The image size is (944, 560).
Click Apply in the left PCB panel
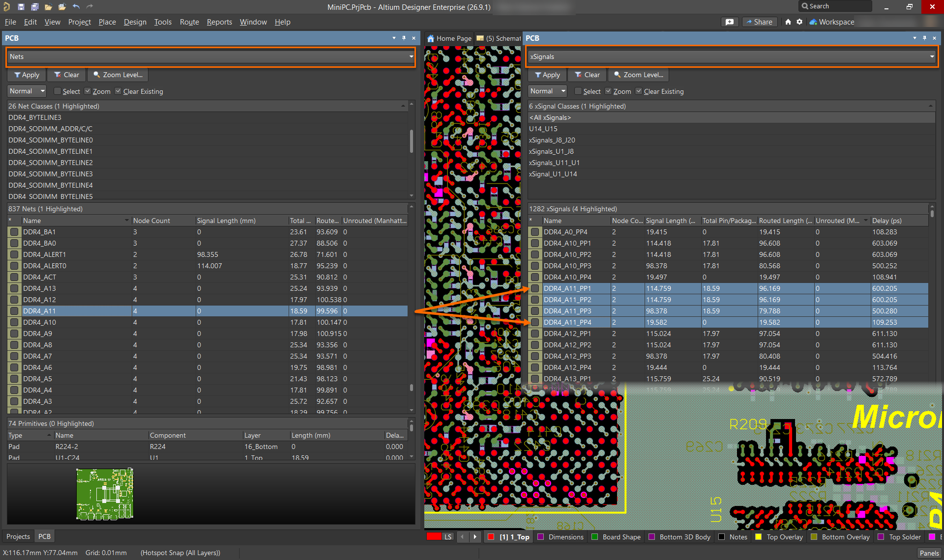pos(27,75)
